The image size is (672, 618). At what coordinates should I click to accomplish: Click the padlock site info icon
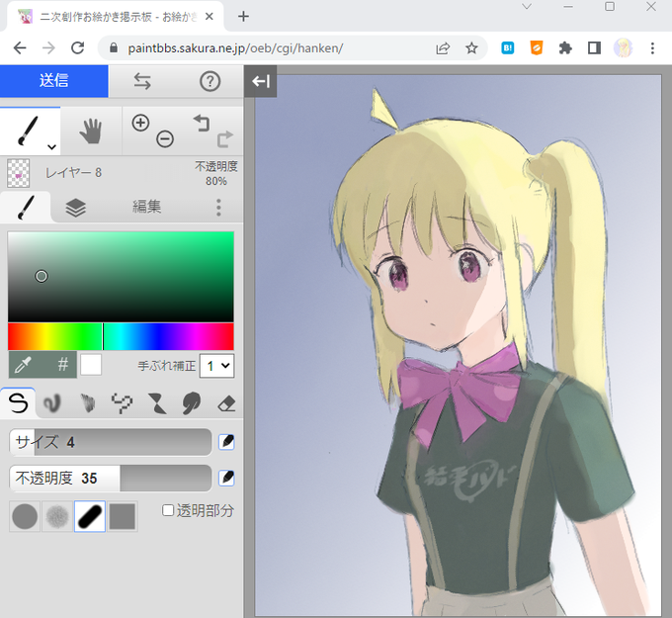tap(113, 48)
